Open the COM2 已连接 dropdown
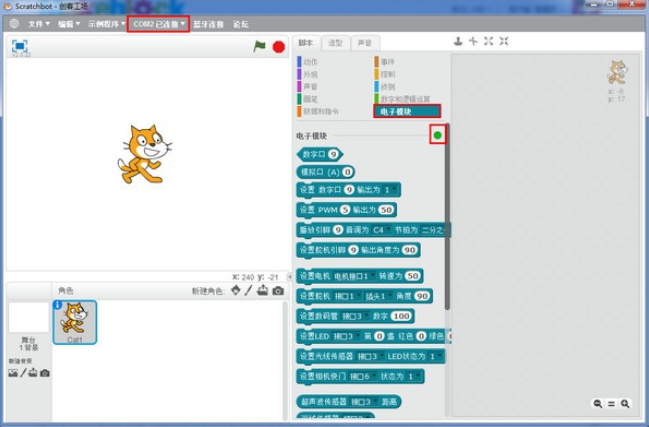Screen dimensions: 649x427 tap(159, 24)
